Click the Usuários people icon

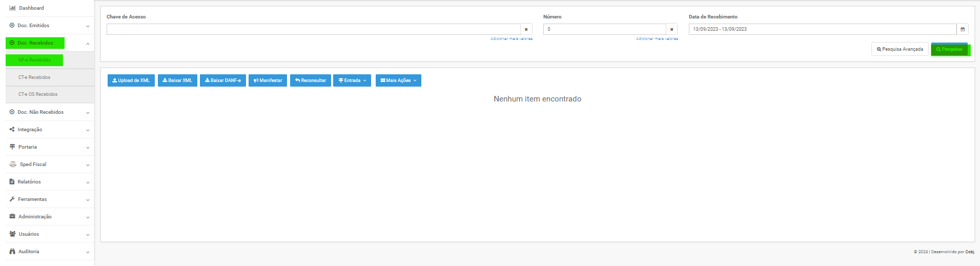point(12,234)
